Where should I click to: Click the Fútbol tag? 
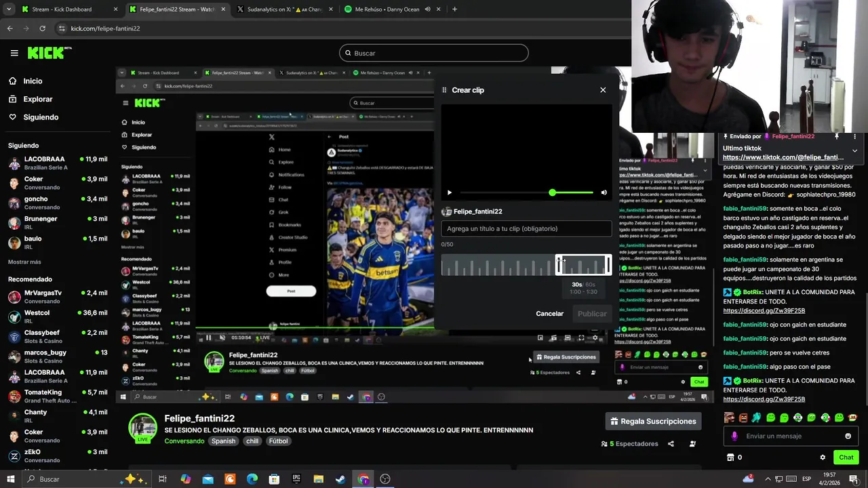pos(278,441)
